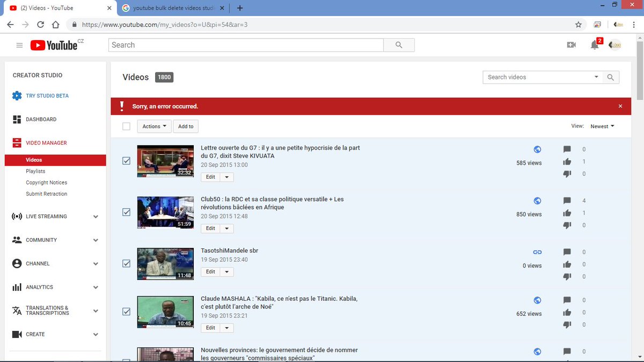Click public globe icon for Lettre ouverte video
Screen dimensions: 644x362
[537, 150]
